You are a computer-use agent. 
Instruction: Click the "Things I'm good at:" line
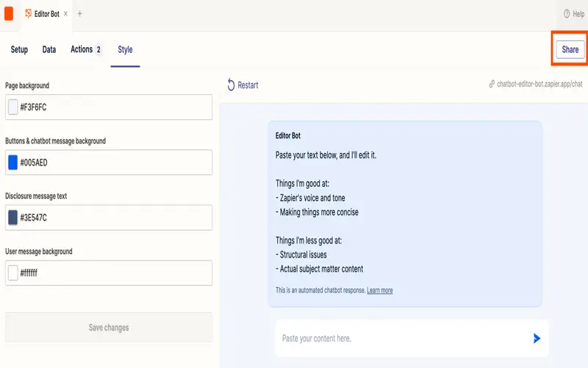[302, 183]
